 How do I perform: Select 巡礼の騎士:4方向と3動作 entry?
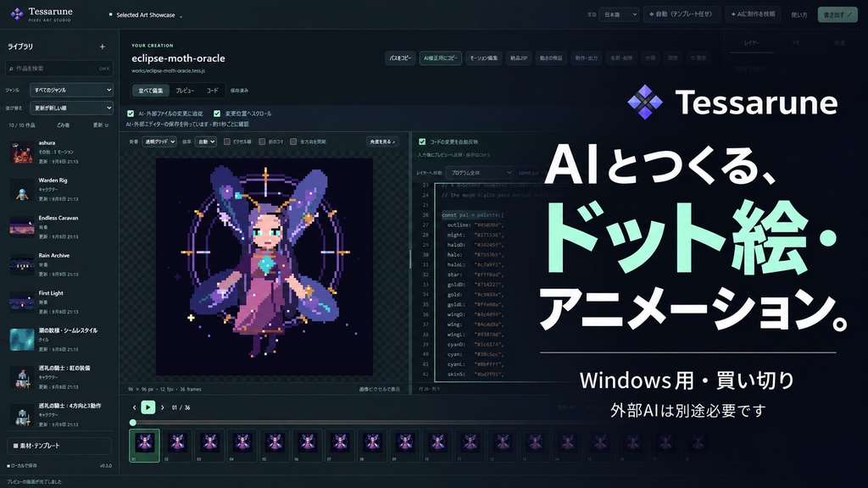pyautogui.click(x=60, y=415)
